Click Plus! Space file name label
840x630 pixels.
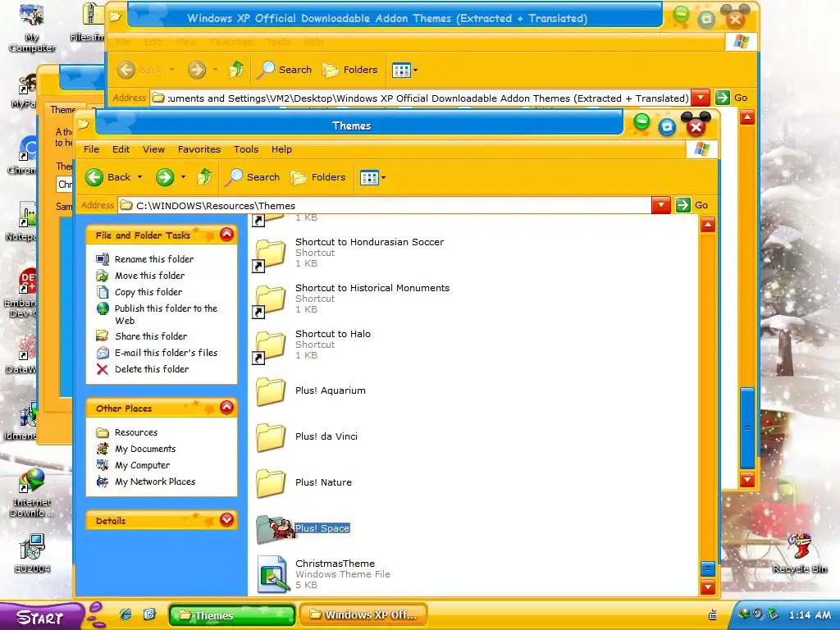click(x=322, y=528)
